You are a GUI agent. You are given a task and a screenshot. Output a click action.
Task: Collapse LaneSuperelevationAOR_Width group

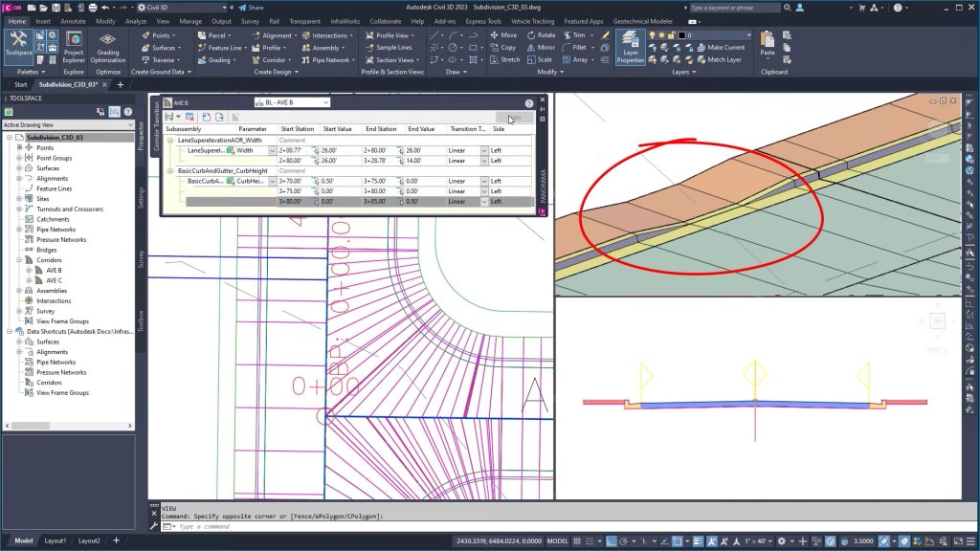(x=170, y=141)
